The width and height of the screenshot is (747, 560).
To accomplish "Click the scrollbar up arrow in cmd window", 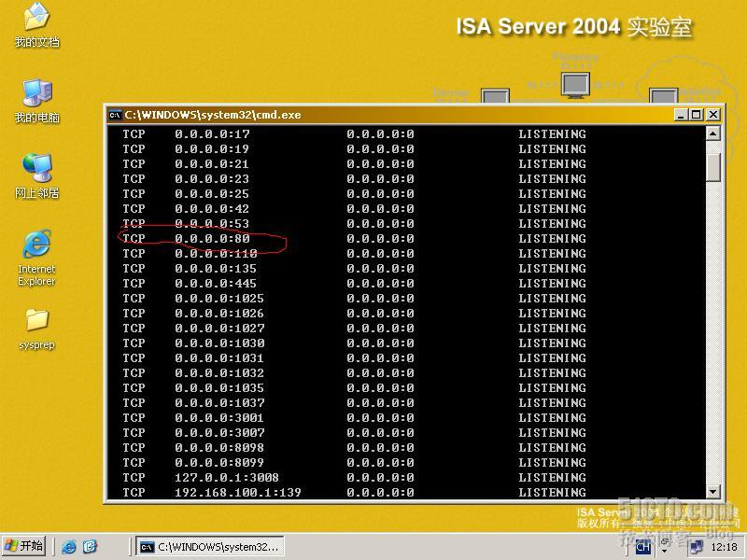I will [712, 133].
